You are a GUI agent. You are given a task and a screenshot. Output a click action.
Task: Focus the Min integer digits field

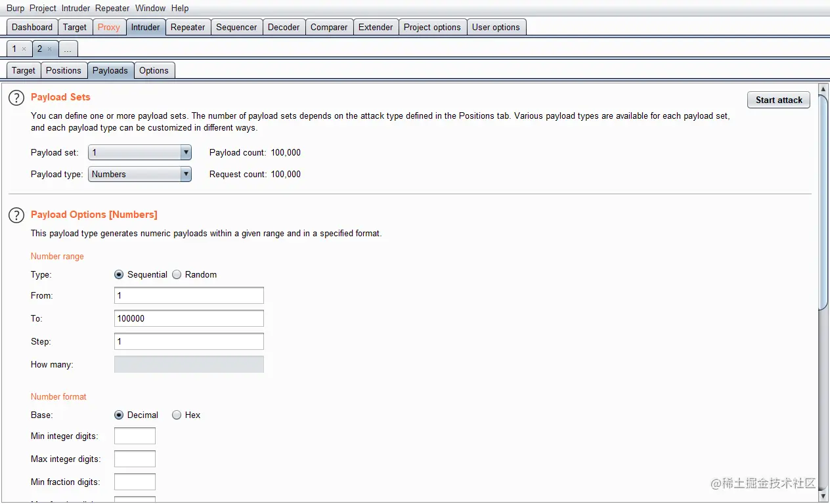click(135, 436)
